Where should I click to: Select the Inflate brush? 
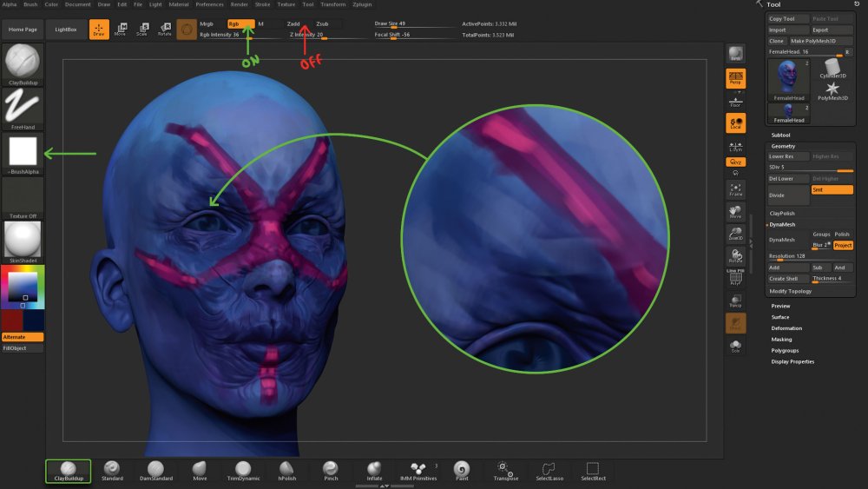pos(374,472)
